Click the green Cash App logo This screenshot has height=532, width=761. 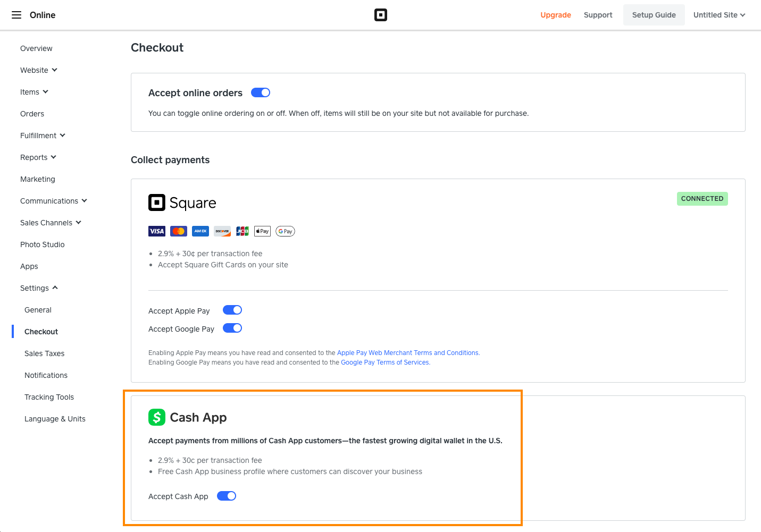[x=157, y=417]
